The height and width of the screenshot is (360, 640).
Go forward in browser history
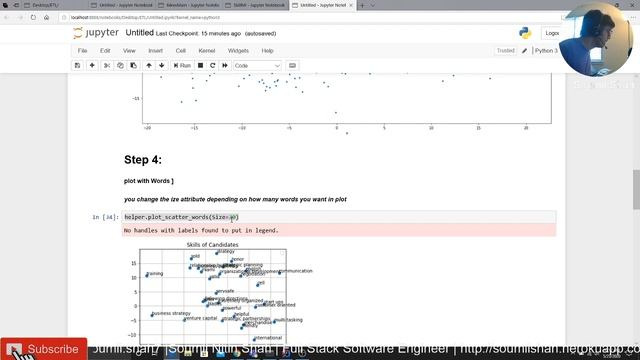[20, 18]
